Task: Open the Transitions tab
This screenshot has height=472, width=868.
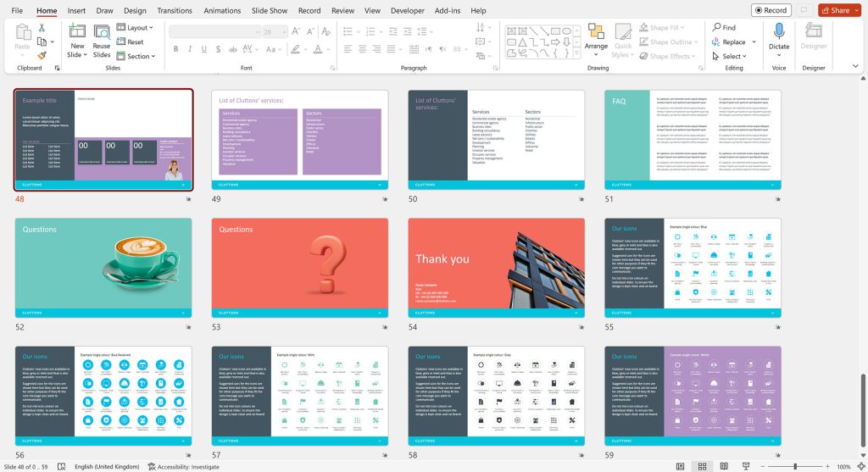Action: click(x=175, y=10)
